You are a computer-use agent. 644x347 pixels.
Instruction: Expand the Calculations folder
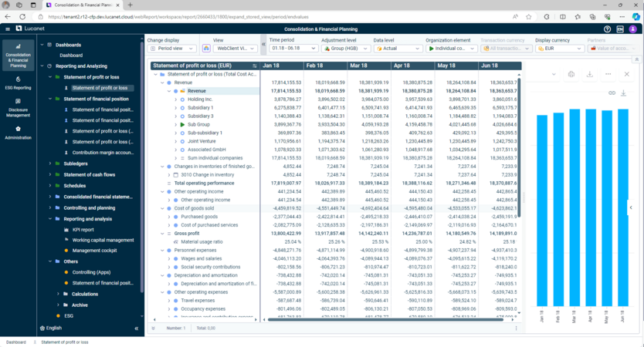[58, 294]
